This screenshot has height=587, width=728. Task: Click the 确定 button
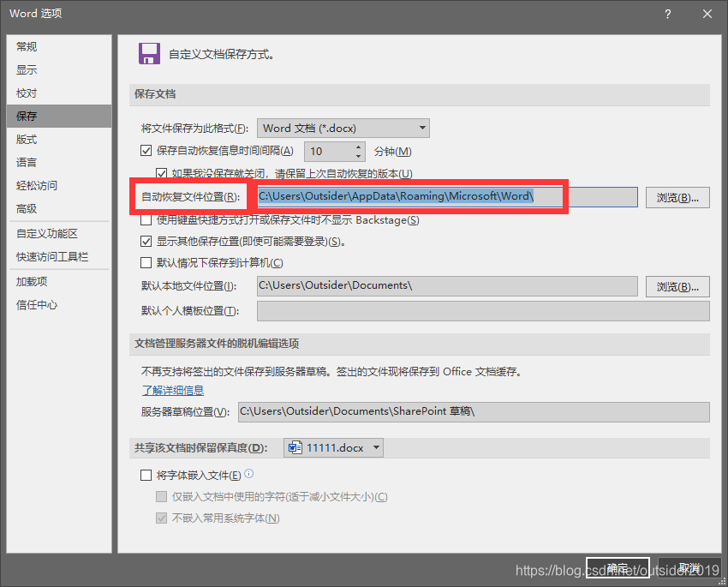(618, 567)
